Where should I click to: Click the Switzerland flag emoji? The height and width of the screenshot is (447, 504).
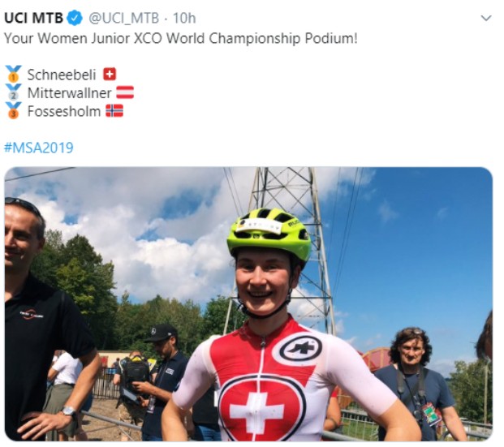point(110,75)
